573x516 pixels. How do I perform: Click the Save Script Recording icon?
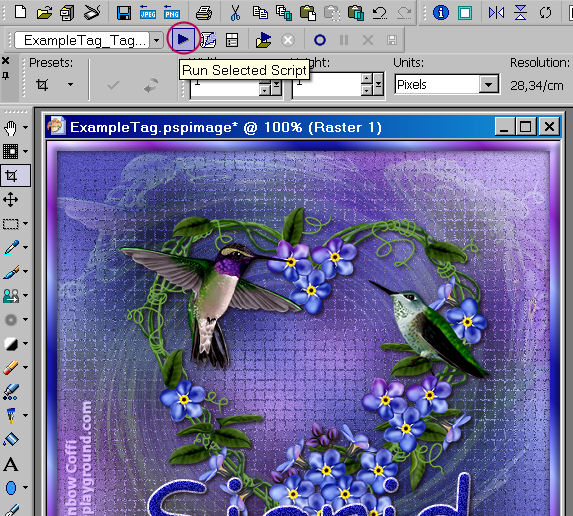392,40
